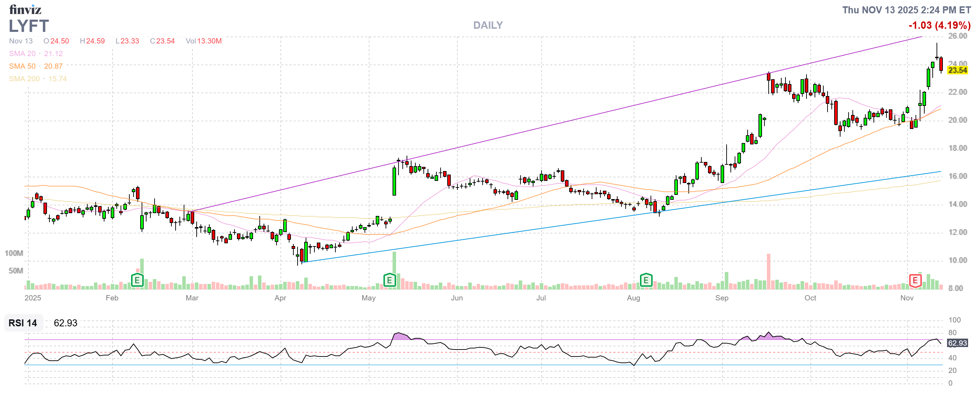Viewport: 980px width, 394px height.
Task: Click the yellow 23.54 current price tag
Action: pyautogui.click(x=957, y=70)
